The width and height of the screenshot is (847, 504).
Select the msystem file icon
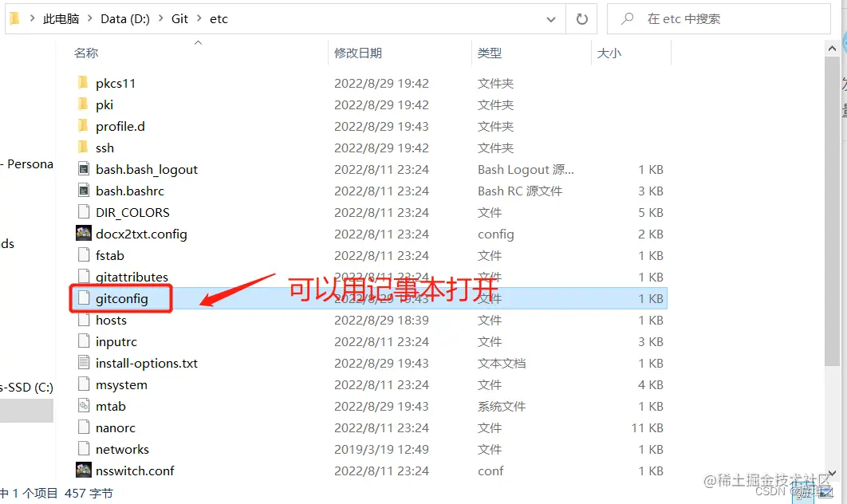83,384
